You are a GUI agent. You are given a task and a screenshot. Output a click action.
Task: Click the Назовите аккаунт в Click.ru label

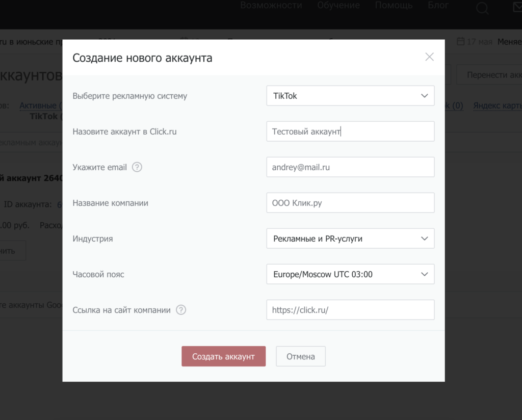[124, 132]
